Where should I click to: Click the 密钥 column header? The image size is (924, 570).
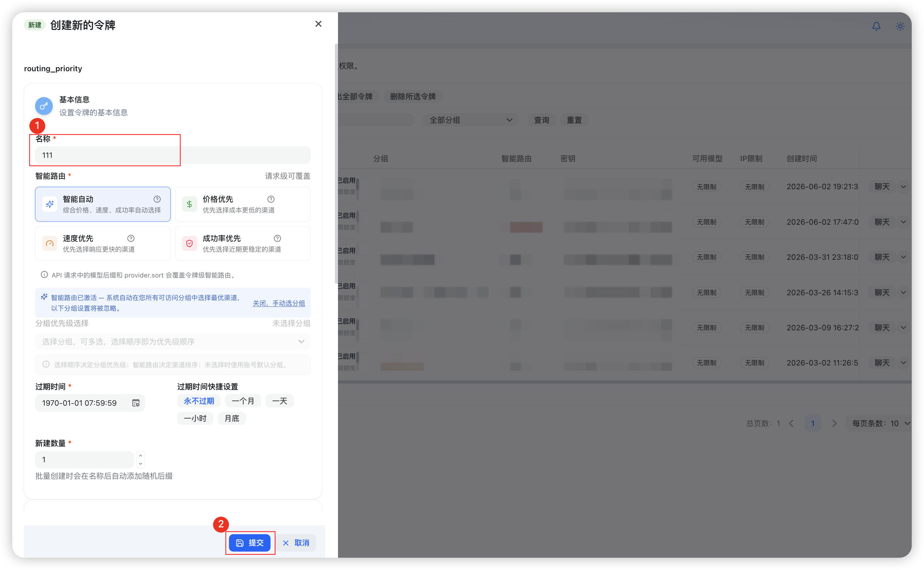coord(568,158)
